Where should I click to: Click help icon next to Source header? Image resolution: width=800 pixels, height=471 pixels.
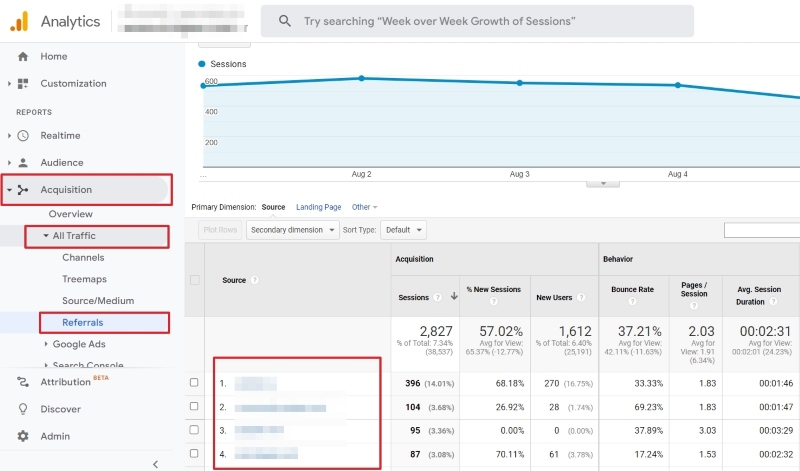pos(255,280)
